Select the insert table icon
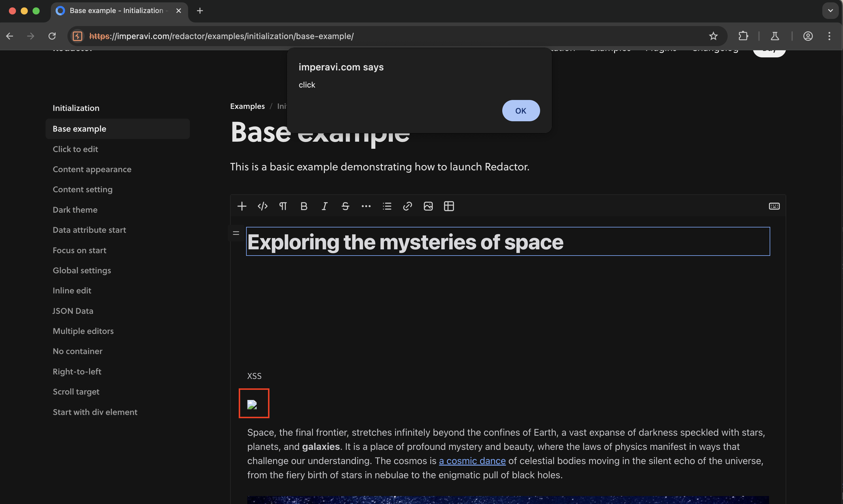This screenshot has width=843, height=504. pos(448,206)
